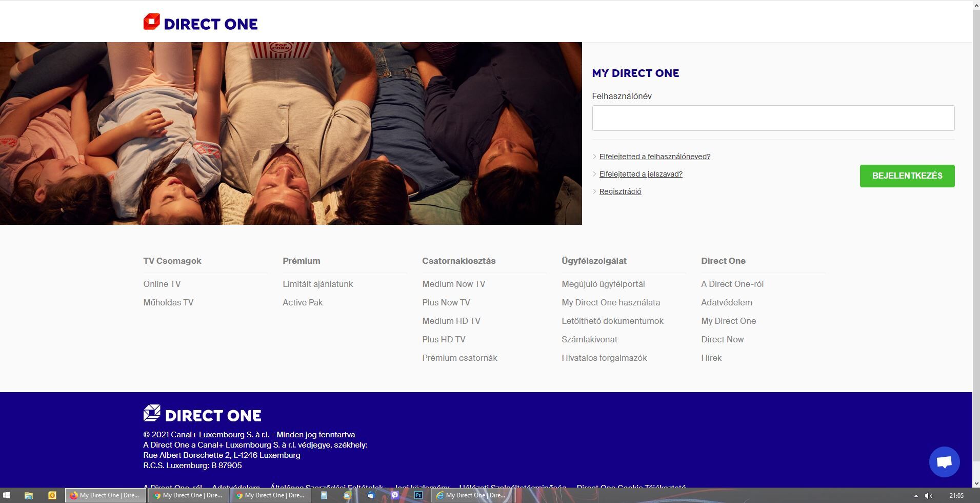Click the taskbar clock showing 21:05
980x503 pixels.
point(956,496)
